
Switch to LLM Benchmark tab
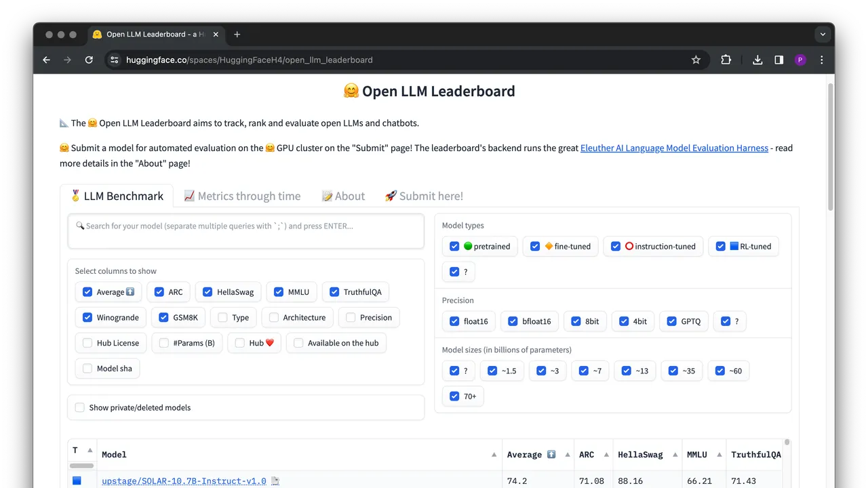117,196
